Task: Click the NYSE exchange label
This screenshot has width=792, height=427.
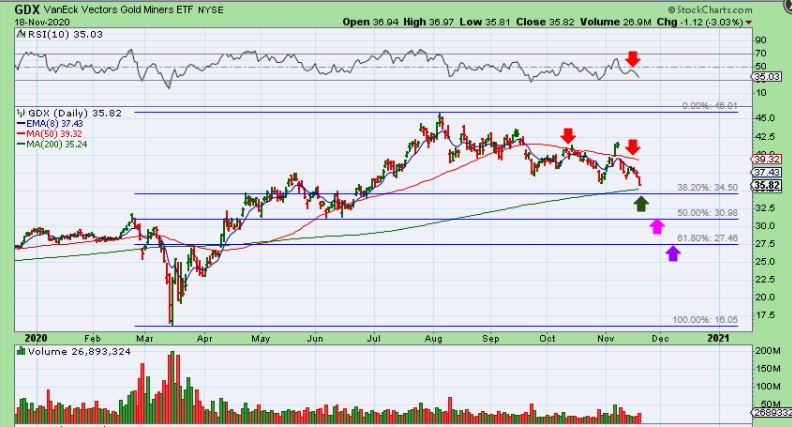Action: pos(211,10)
